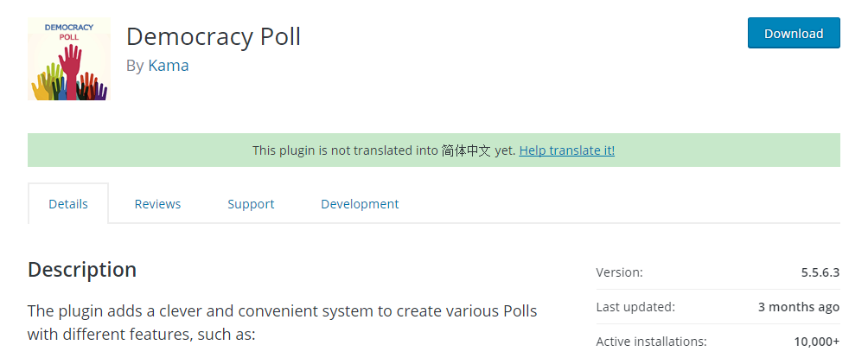Click the Democracy Poll title heading

tap(214, 37)
